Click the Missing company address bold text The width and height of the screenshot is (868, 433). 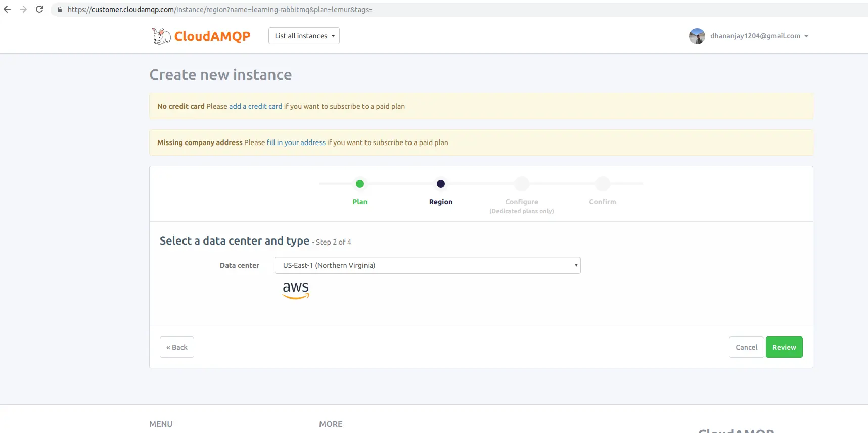(x=200, y=142)
